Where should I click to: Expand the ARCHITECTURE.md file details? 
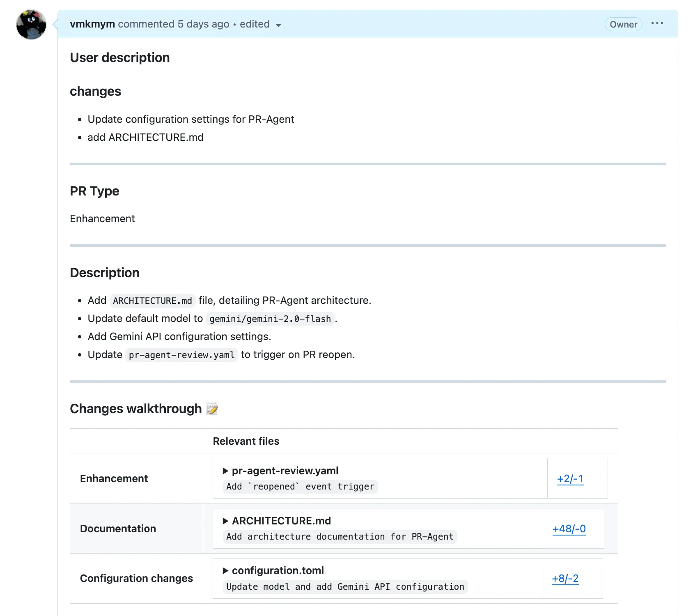(x=225, y=521)
